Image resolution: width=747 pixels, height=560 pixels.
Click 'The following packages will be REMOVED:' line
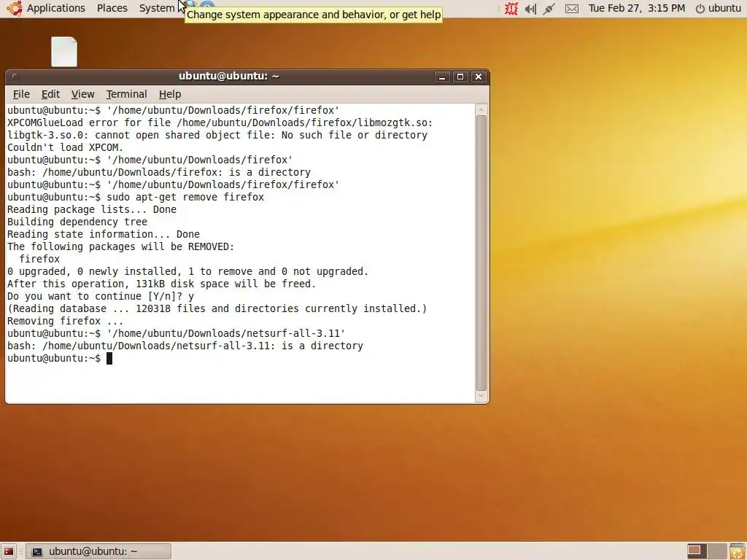[x=120, y=246]
